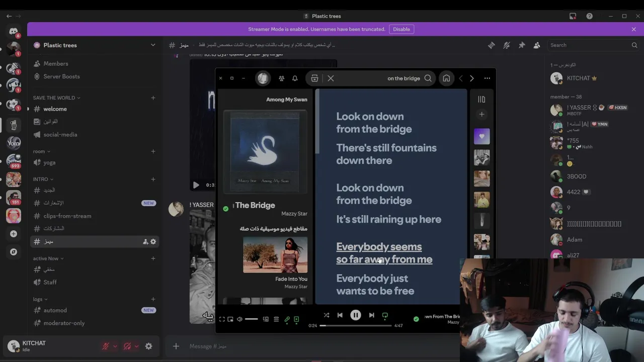This screenshot has height=362, width=644.
Task: Open Spotify three-dot menu
Action: click(x=487, y=78)
